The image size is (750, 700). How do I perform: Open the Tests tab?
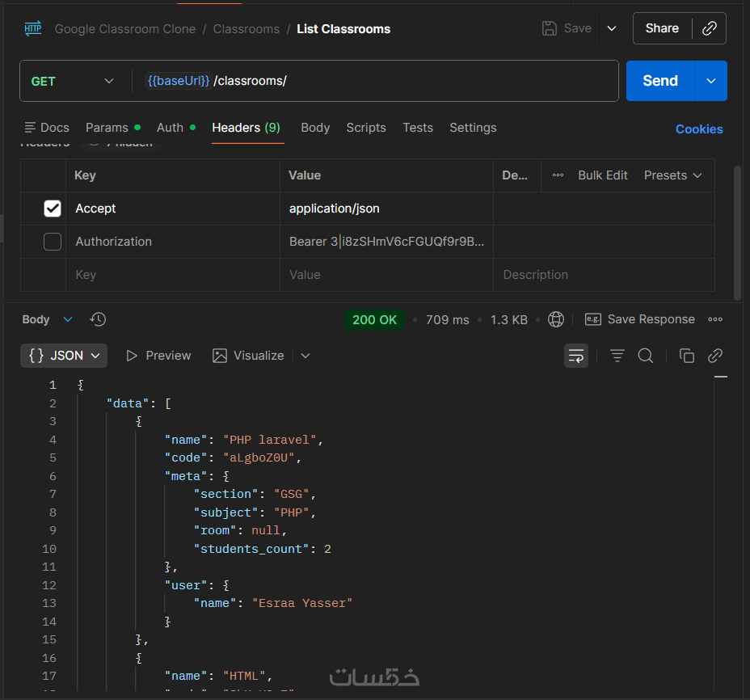418,128
